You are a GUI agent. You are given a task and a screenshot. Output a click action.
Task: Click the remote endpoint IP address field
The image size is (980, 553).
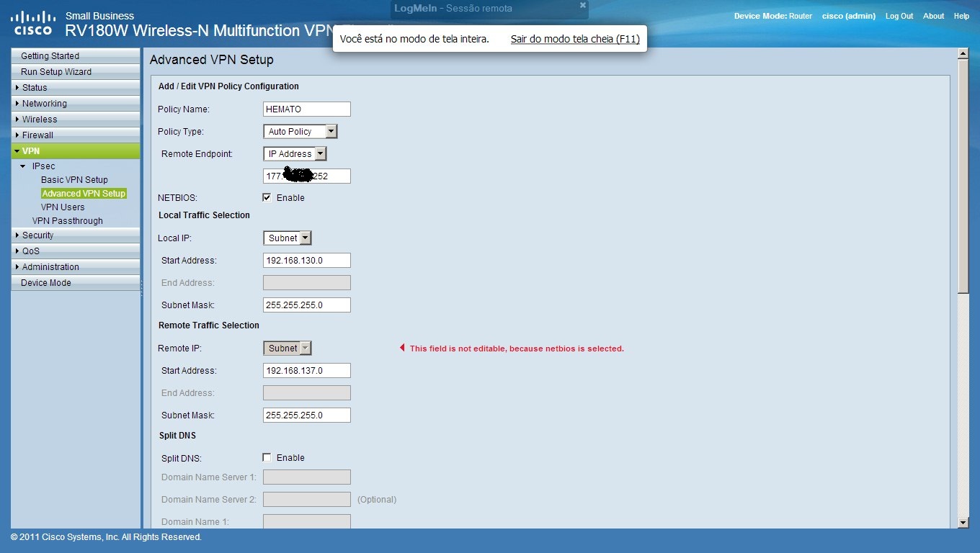pyautogui.click(x=307, y=176)
